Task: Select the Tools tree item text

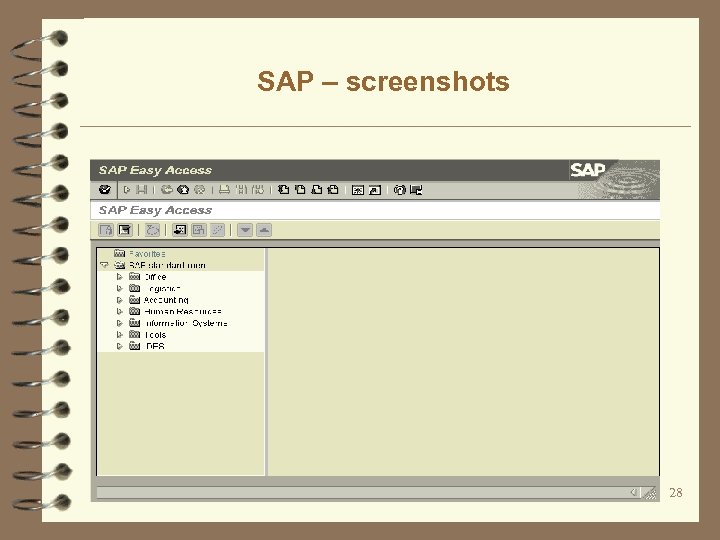Action: [155, 335]
